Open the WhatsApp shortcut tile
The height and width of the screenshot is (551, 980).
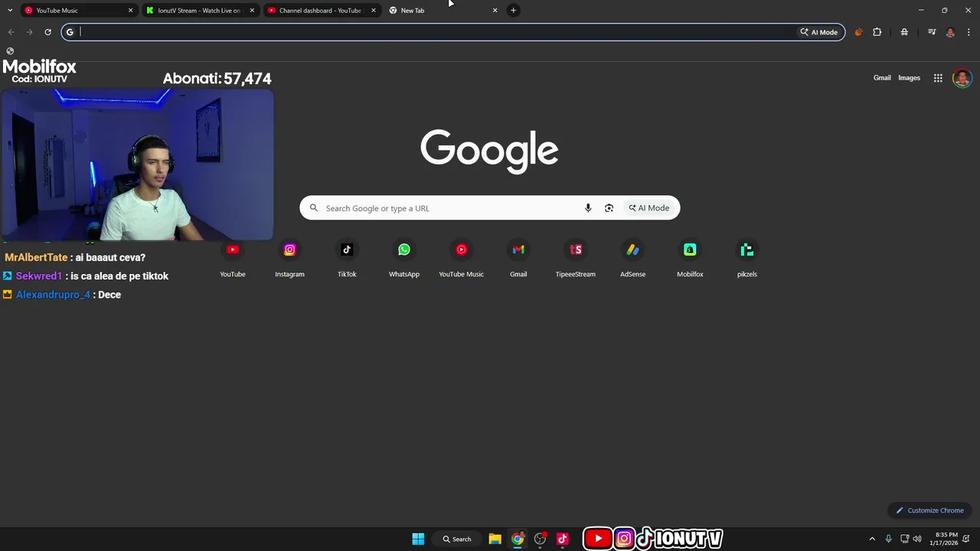click(404, 259)
